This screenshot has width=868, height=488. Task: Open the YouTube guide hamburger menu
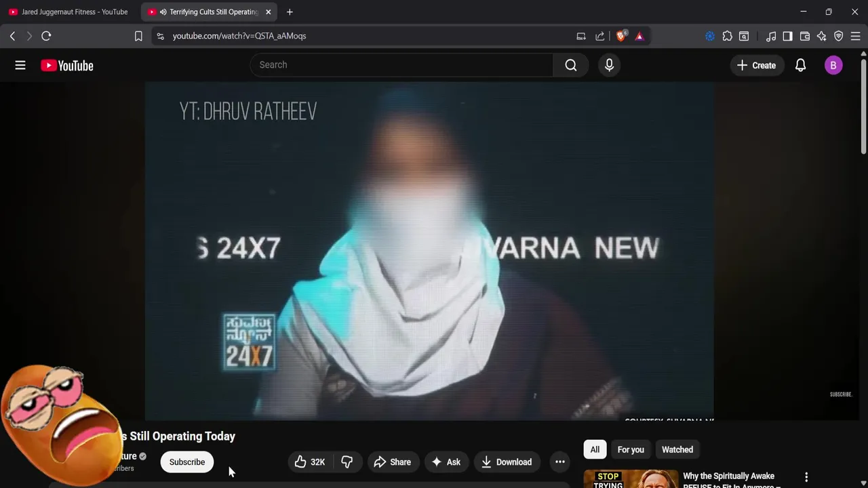[20, 65]
